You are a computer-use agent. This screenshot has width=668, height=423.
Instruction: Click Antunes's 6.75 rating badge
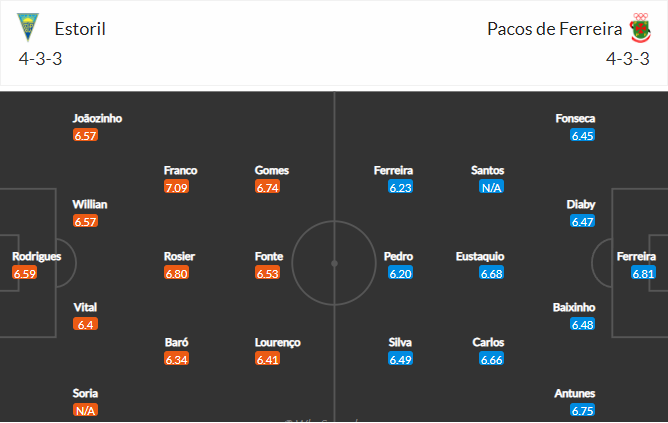click(582, 410)
